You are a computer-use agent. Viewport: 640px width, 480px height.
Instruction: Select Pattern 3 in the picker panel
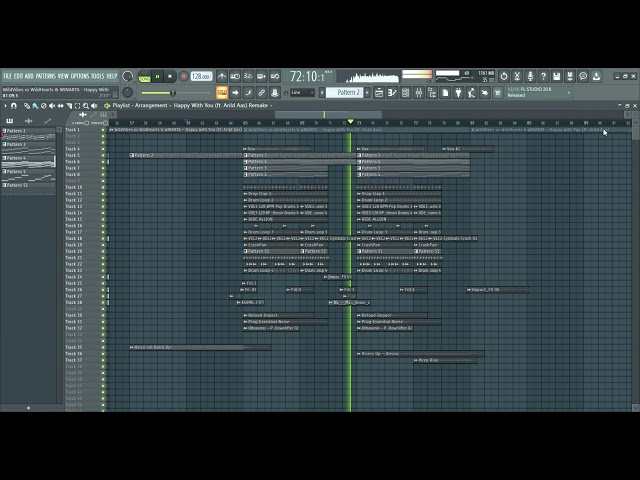click(28, 148)
